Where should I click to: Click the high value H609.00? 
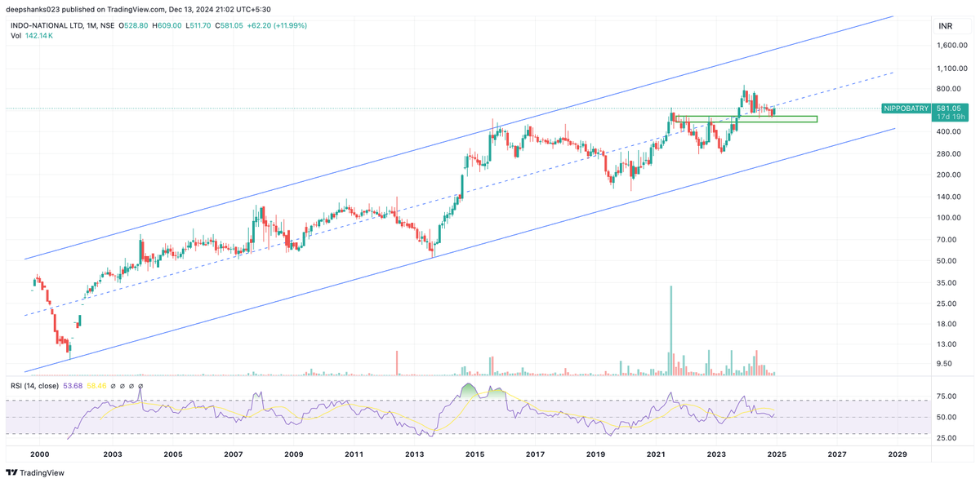point(167,26)
